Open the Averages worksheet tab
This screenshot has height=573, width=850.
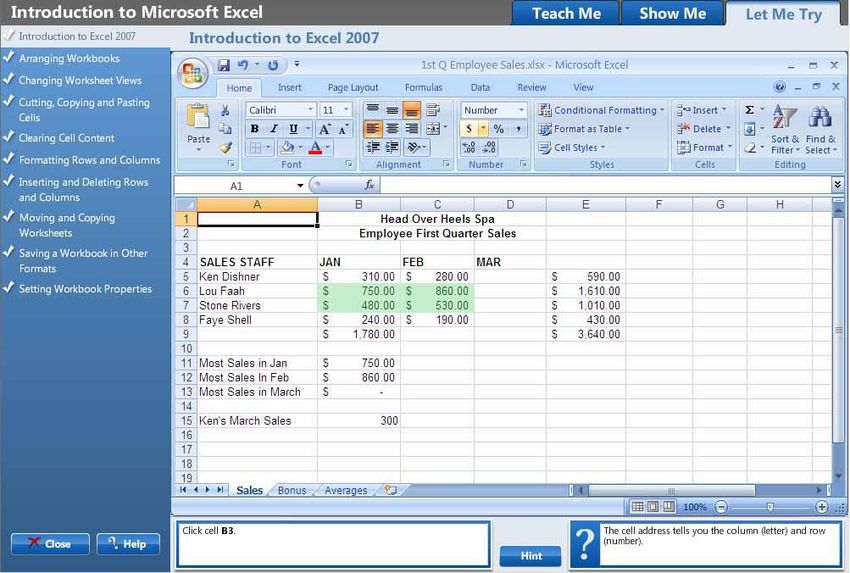[x=345, y=490]
